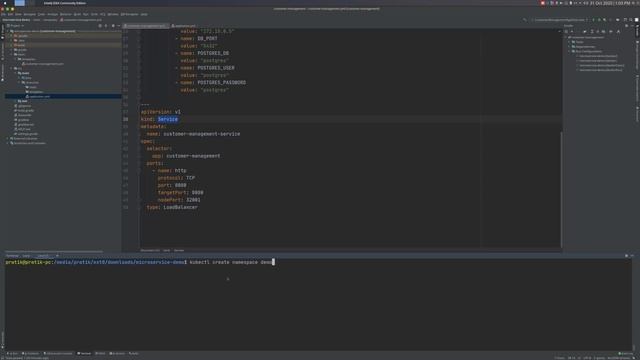Open the Navigate menu
Image resolution: width=640 pixels, height=360 pixels.
pos(29,14)
